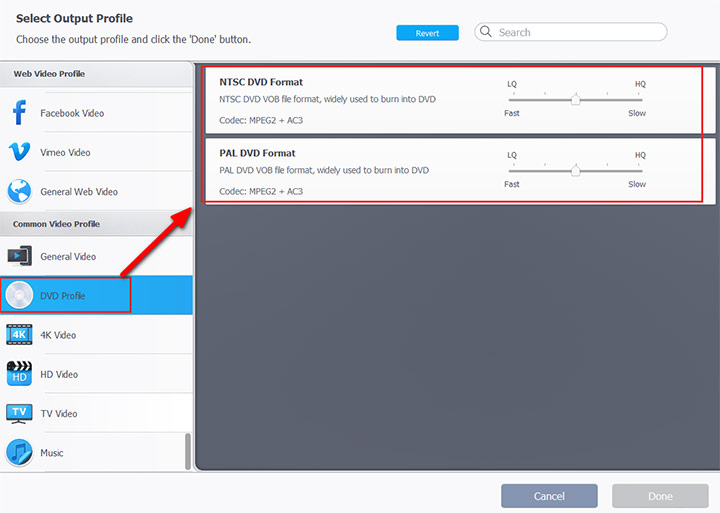Screen dimensions: 720x513
Task: Click the HD clapperboard icon
Action: 19,373
